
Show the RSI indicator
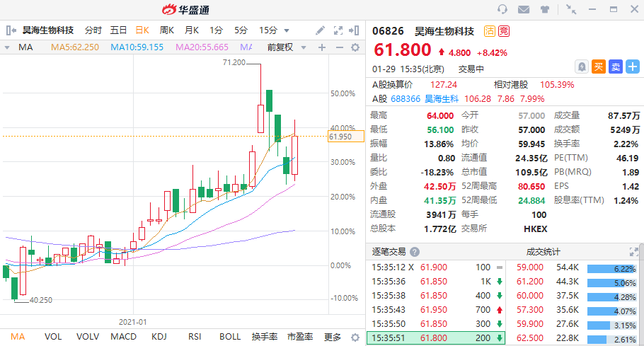(x=195, y=337)
